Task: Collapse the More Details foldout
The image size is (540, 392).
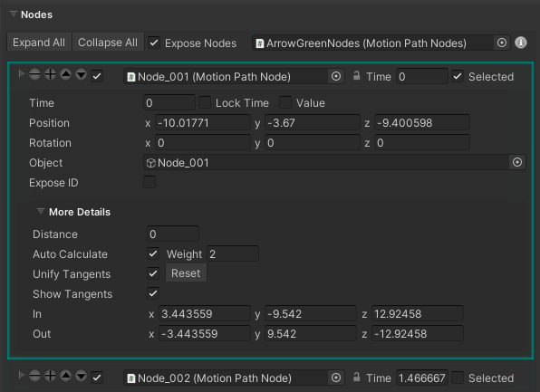Action: coord(41,211)
